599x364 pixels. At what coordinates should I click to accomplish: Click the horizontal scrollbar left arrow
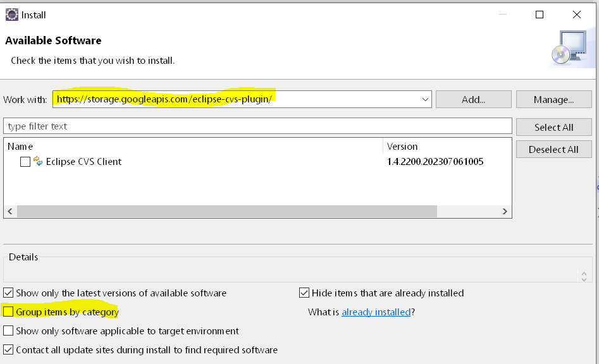(10, 211)
